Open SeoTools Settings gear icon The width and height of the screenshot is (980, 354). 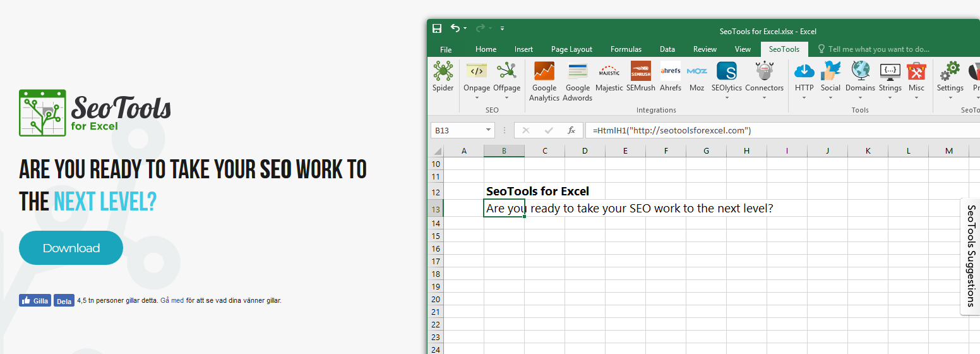pyautogui.click(x=950, y=71)
